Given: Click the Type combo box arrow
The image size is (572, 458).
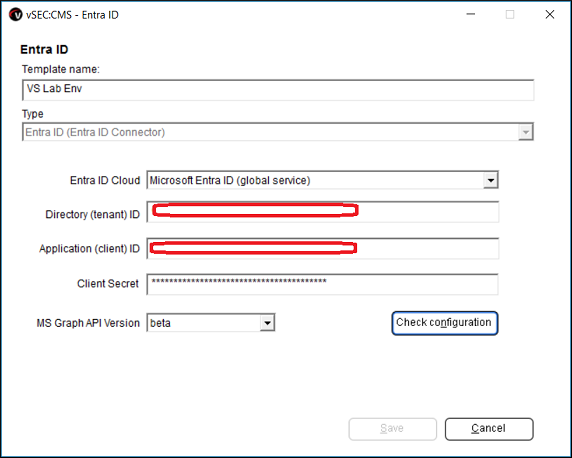Looking at the screenshot, I should tap(526, 132).
